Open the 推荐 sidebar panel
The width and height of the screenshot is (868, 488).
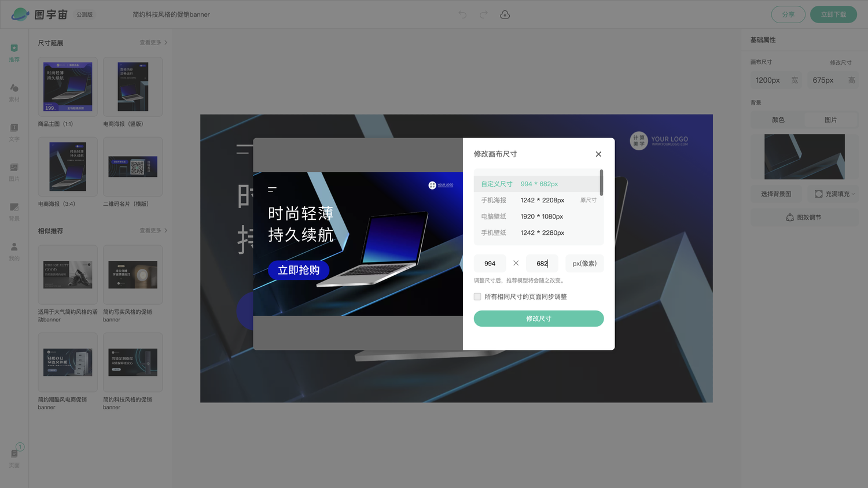(x=14, y=53)
